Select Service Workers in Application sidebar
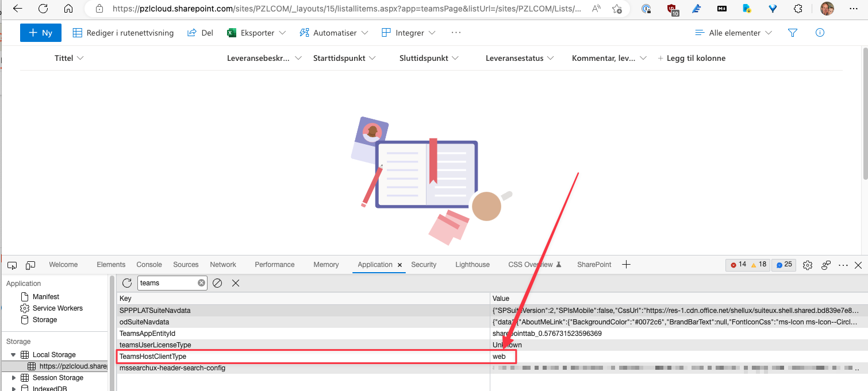This screenshot has height=391, width=868. [57, 308]
